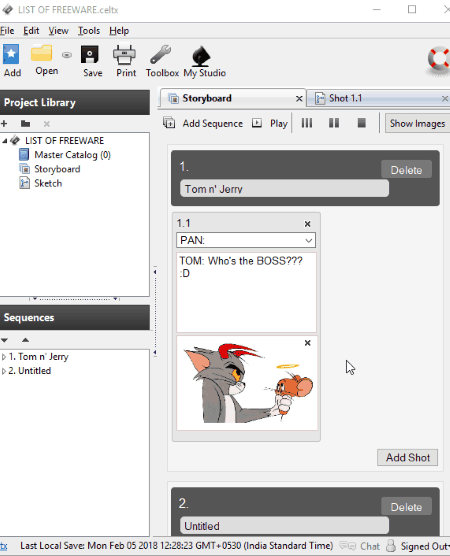The height and width of the screenshot is (556, 450).
Task: Print using the printer icon
Action: (x=124, y=54)
